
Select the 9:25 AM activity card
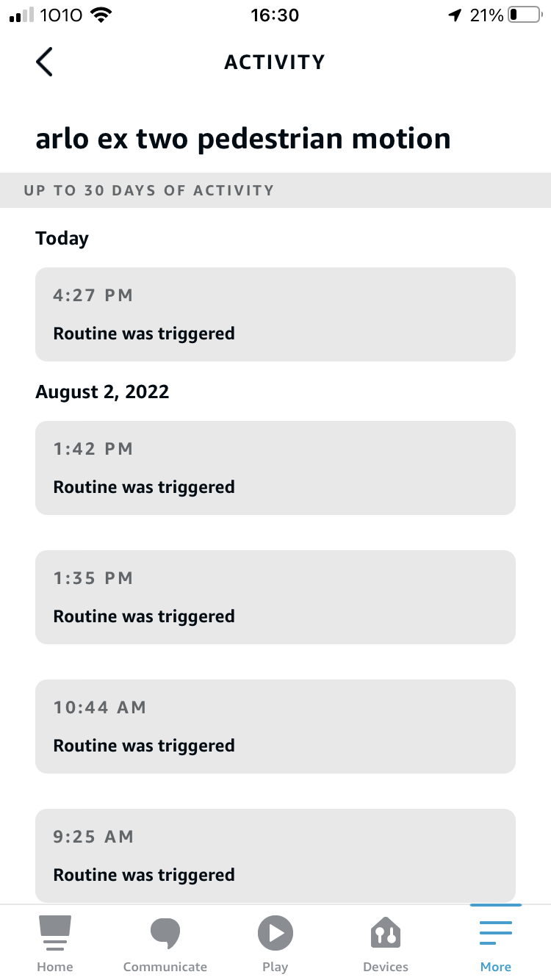(275, 856)
